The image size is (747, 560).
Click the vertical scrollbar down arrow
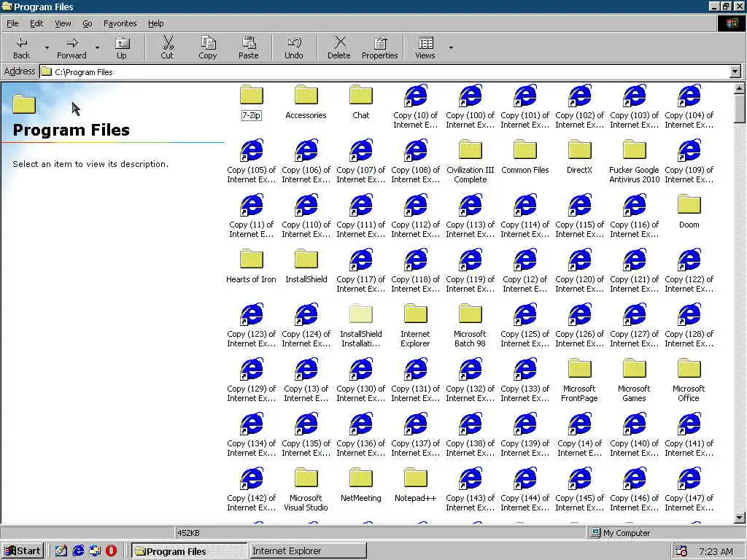tap(739, 518)
